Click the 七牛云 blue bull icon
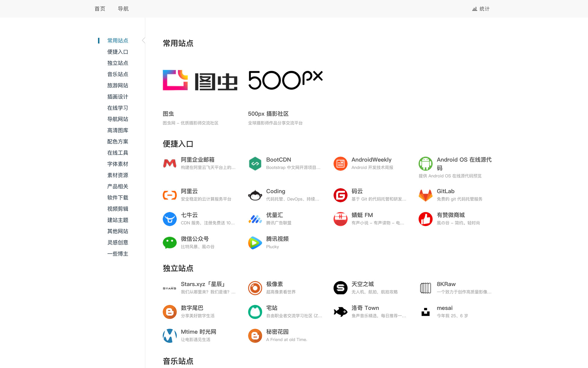This screenshot has width=588, height=368. pos(170,219)
